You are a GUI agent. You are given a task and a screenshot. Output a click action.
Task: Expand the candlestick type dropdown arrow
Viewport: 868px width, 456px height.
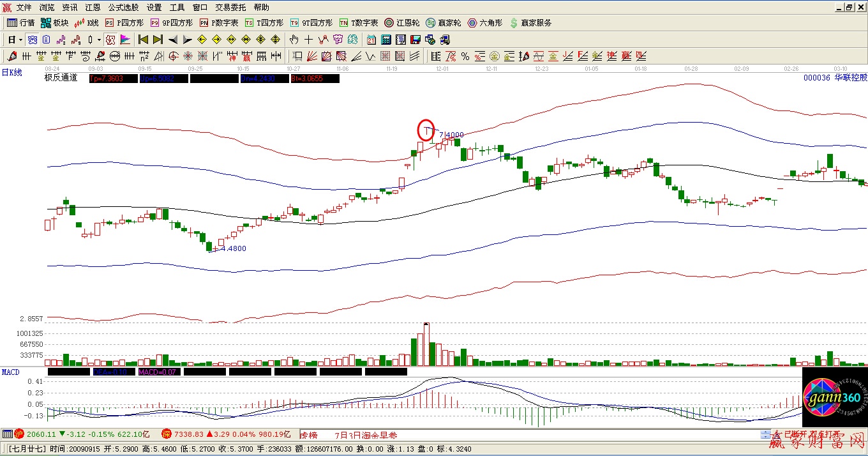(99, 40)
